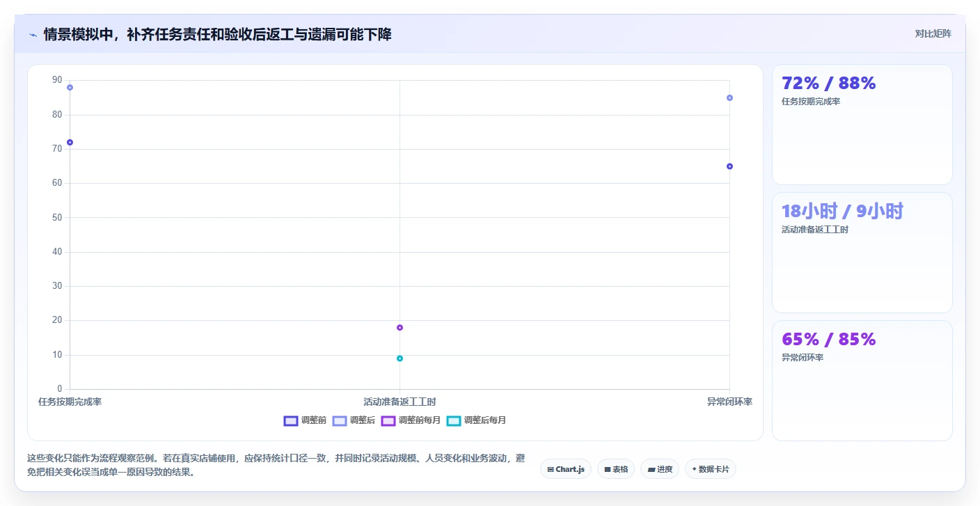The width and height of the screenshot is (980, 506).
Task: Open the 对比矩阵 link
Action: tap(933, 33)
